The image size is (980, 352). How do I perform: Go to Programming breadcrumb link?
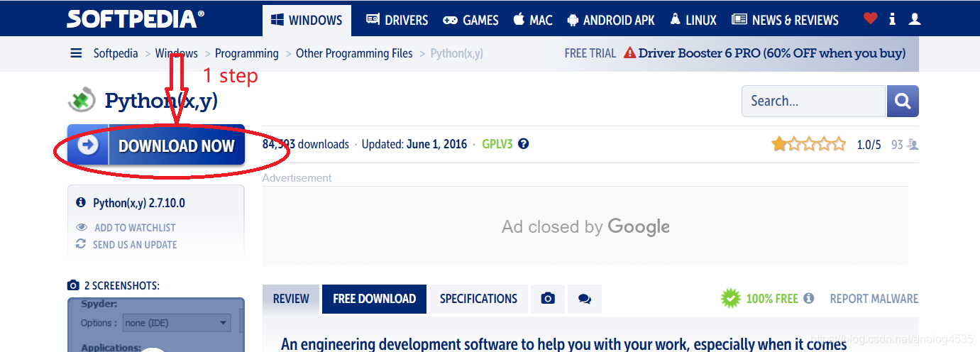click(247, 53)
